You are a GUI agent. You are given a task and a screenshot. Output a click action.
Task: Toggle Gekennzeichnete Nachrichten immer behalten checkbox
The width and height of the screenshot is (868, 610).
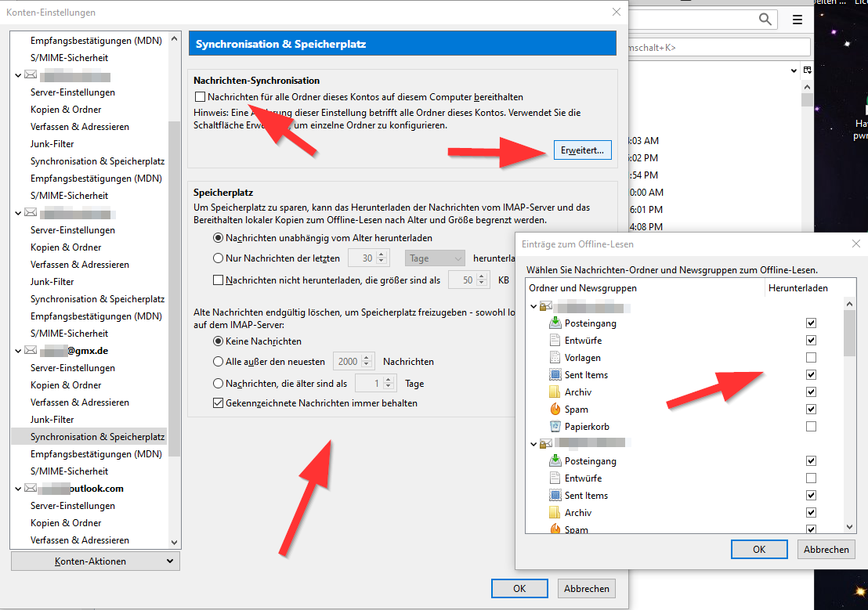point(218,403)
